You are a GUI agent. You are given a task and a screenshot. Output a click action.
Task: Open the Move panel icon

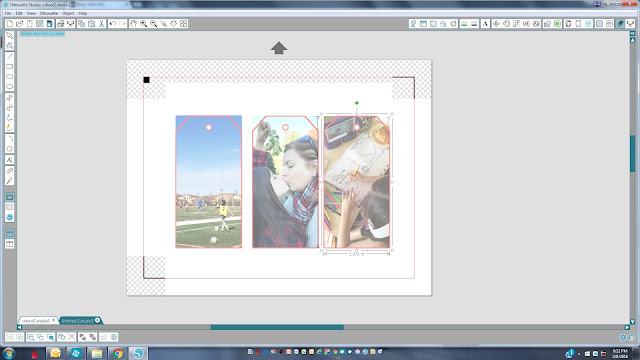(x=496, y=24)
